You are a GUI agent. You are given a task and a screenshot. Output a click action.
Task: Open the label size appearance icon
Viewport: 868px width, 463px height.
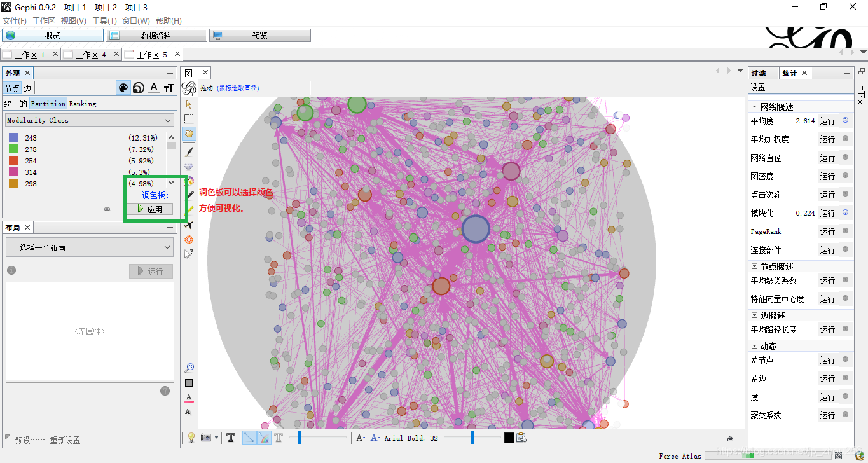(x=169, y=88)
